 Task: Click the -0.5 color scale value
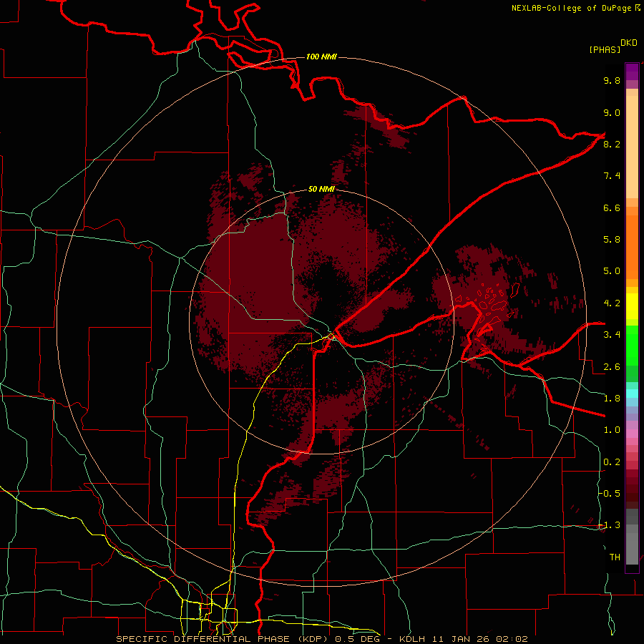tap(610, 493)
